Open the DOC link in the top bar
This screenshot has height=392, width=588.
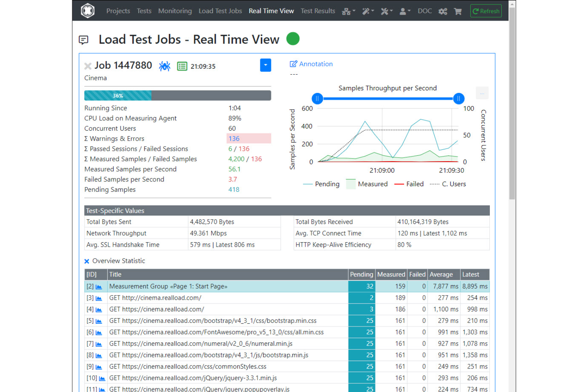424,11
